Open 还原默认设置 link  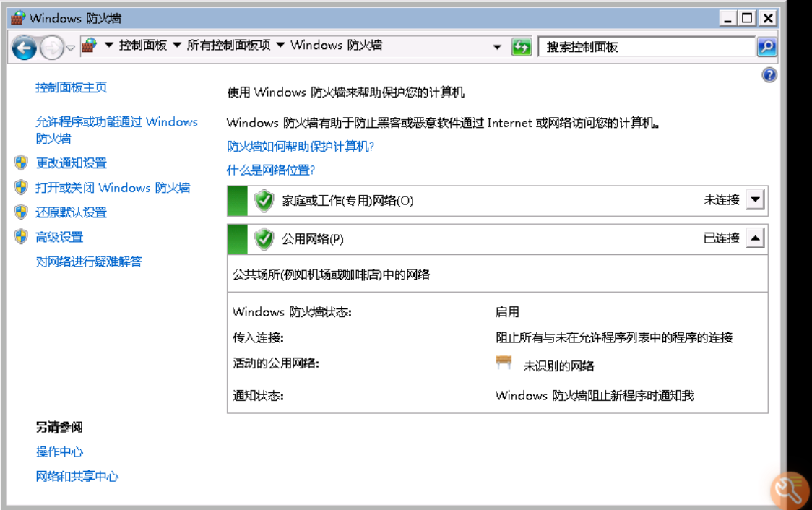pyautogui.click(x=72, y=212)
